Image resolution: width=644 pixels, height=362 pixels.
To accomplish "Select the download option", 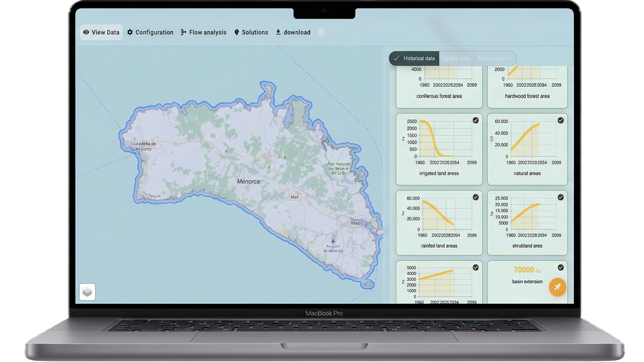I will point(293,32).
